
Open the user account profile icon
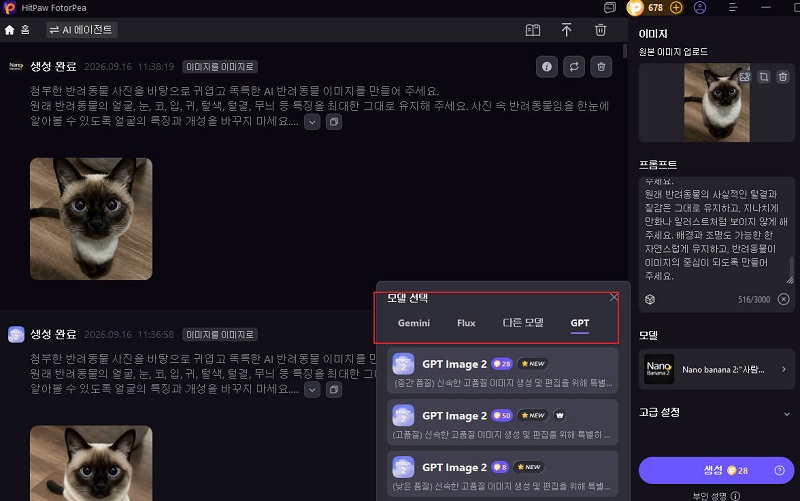[x=700, y=8]
